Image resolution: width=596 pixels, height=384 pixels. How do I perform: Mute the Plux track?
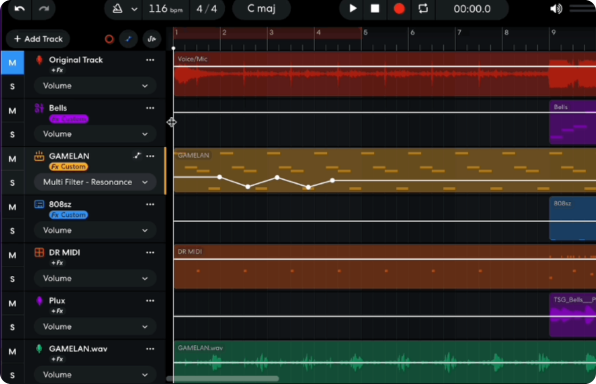pyautogui.click(x=13, y=303)
